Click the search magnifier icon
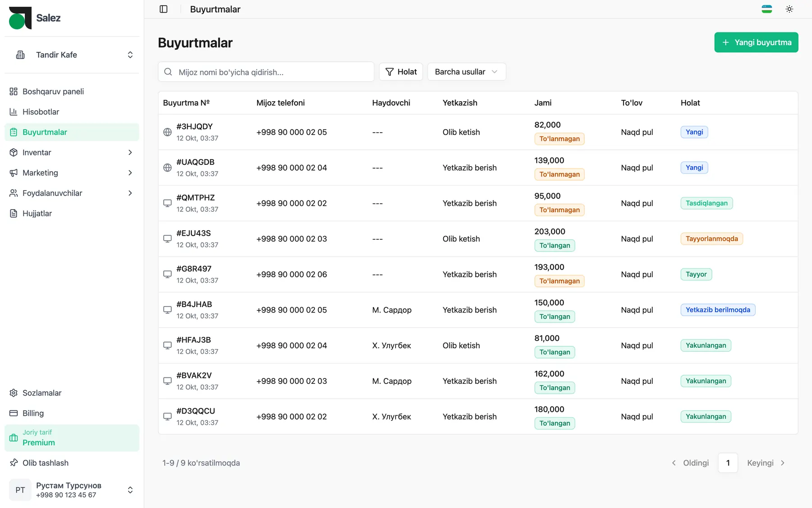 (x=168, y=72)
